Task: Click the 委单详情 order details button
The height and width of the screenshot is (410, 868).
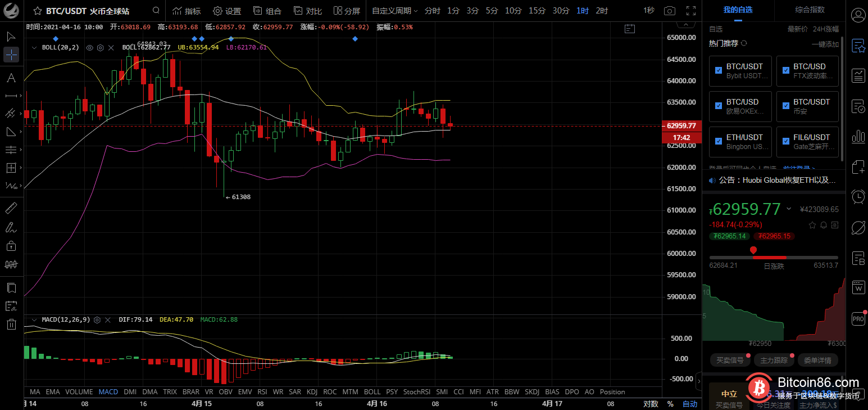Action: (817, 360)
